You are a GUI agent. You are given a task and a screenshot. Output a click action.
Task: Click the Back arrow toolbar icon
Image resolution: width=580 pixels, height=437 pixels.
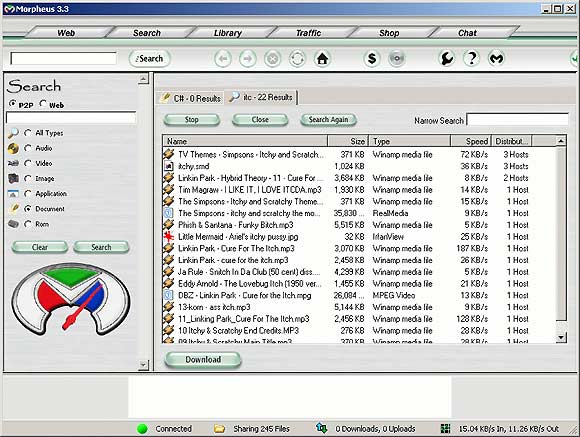(x=223, y=58)
